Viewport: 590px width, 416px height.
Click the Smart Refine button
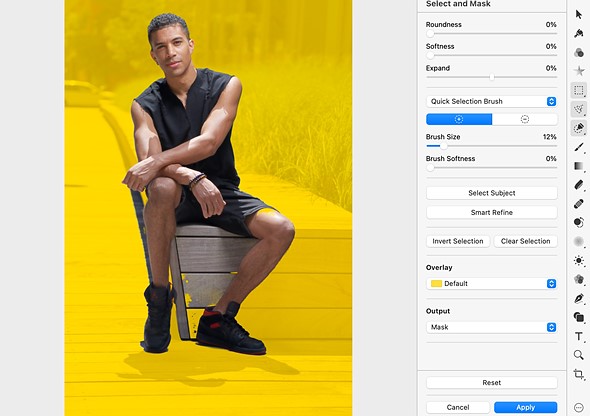[491, 213]
